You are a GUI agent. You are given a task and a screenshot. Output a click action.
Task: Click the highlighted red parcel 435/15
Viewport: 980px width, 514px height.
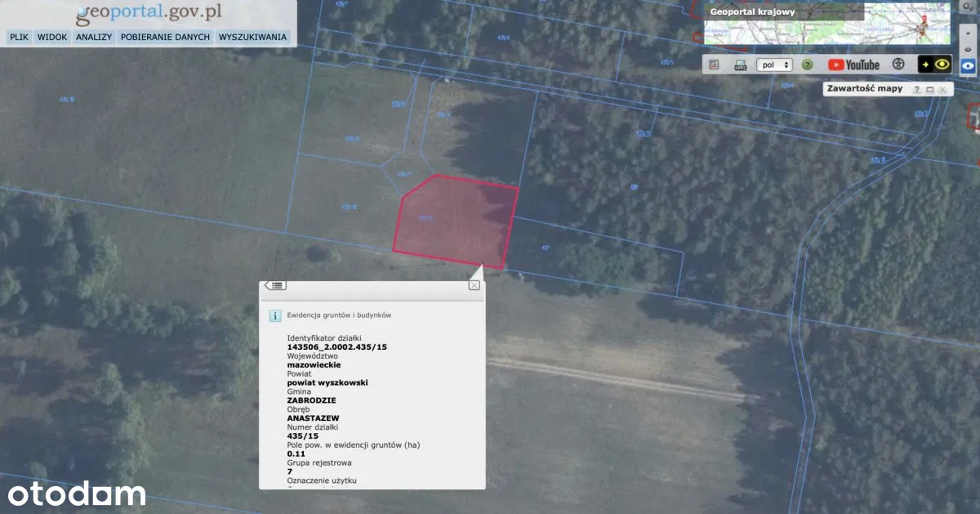(x=453, y=221)
